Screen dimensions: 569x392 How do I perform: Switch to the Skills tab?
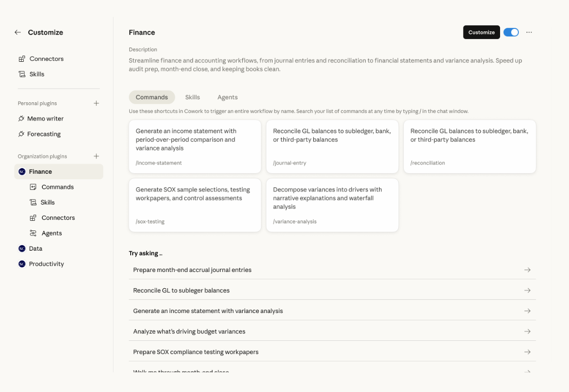pyautogui.click(x=193, y=97)
